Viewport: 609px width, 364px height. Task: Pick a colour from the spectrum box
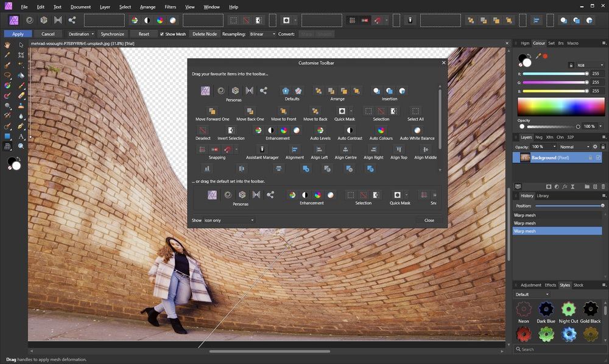(561, 107)
